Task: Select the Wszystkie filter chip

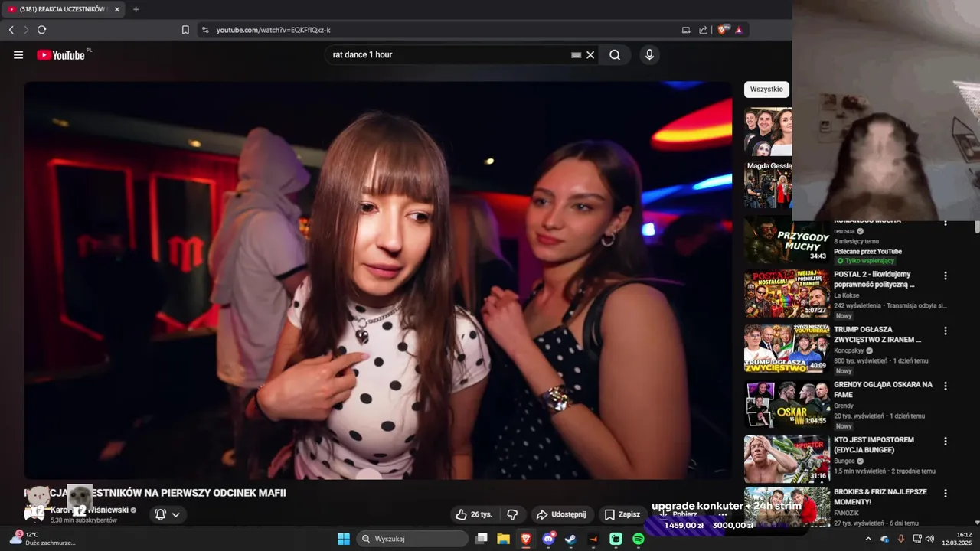Action: coord(766,90)
